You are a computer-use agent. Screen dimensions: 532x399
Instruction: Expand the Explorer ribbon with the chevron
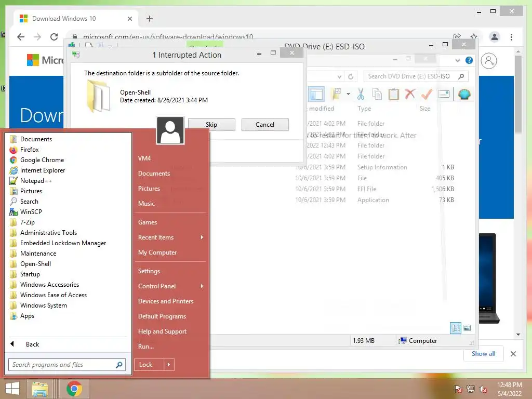click(x=457, y=60)
